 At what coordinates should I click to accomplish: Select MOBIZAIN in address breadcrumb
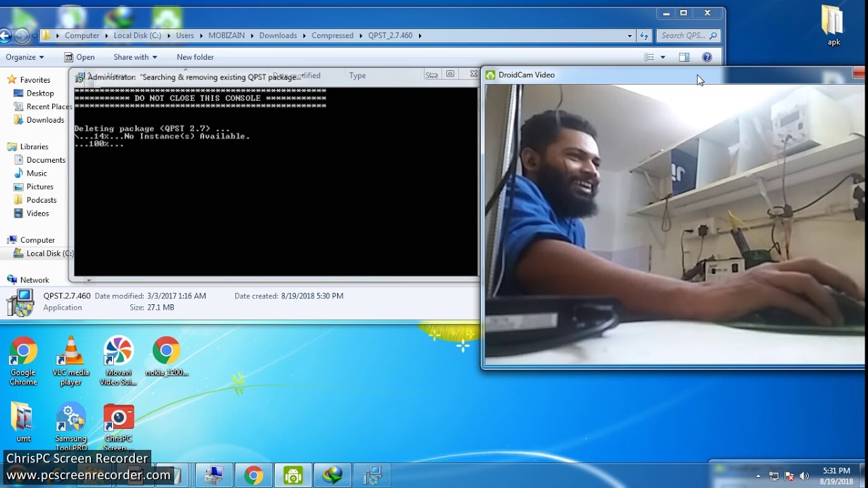point(226,35)
